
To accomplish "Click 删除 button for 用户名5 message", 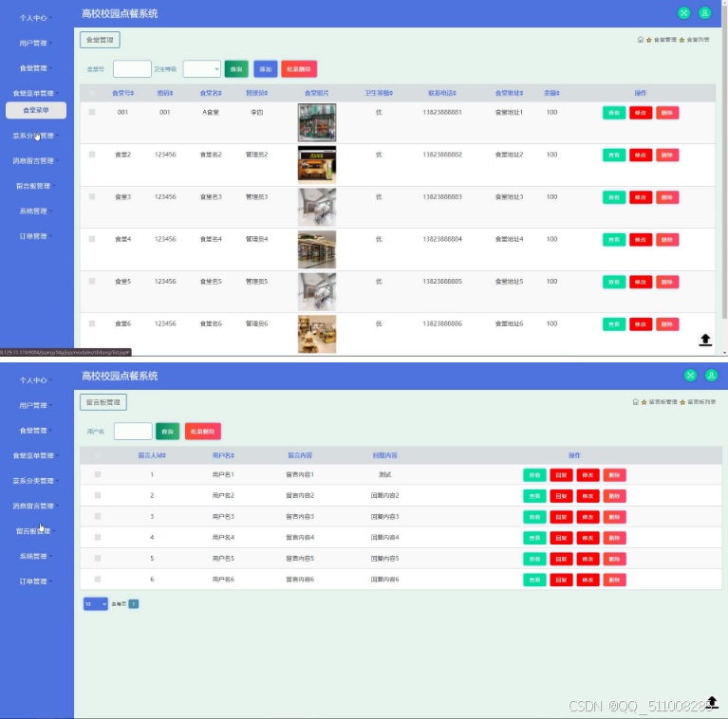I will (x=614, y=559).
